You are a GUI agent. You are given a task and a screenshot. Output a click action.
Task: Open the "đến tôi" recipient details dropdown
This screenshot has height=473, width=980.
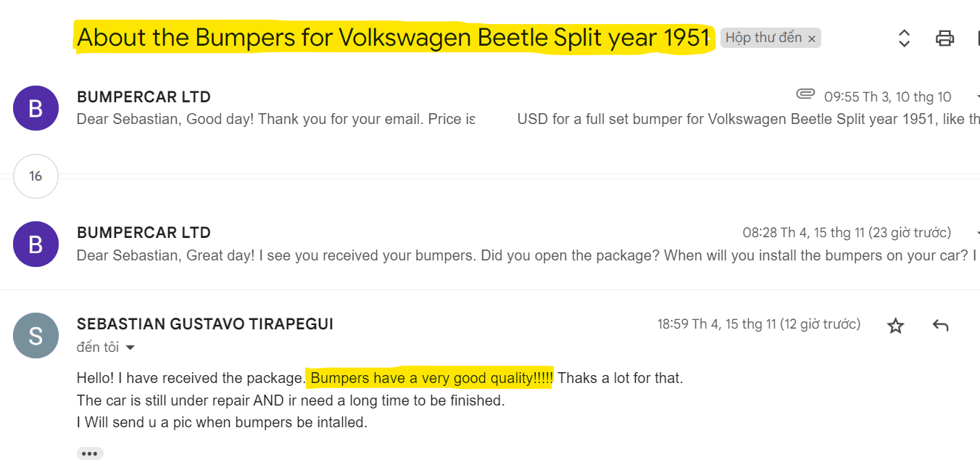(x=130, y=348)
